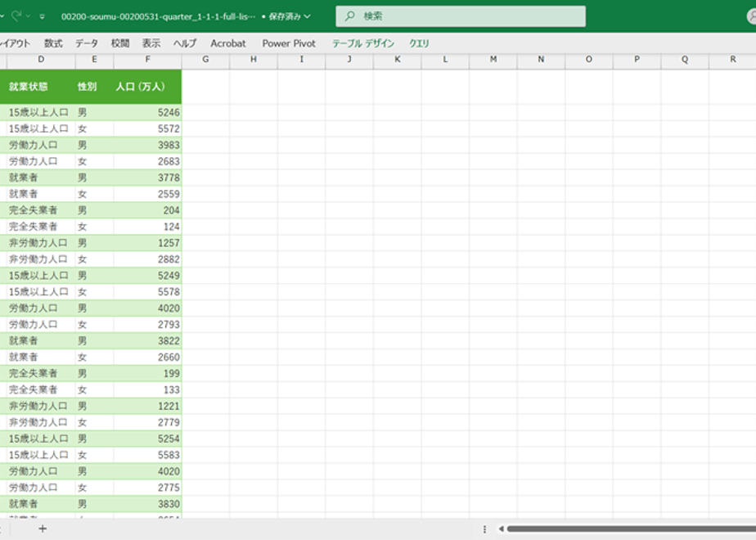Select the column K header

point(398,59)
